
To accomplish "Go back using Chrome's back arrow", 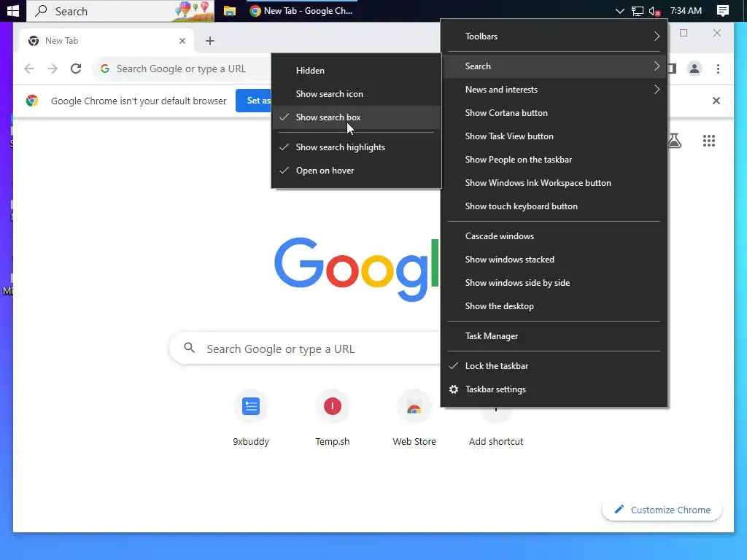I will 29,69.
